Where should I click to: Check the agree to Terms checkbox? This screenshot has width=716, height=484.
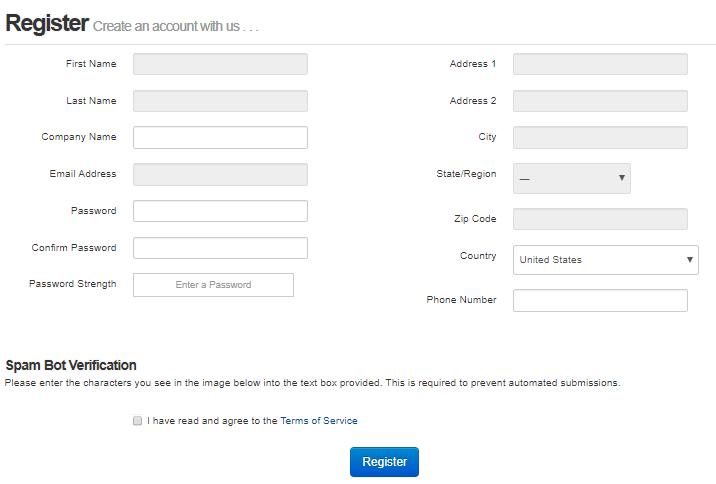tap(137, 421)
